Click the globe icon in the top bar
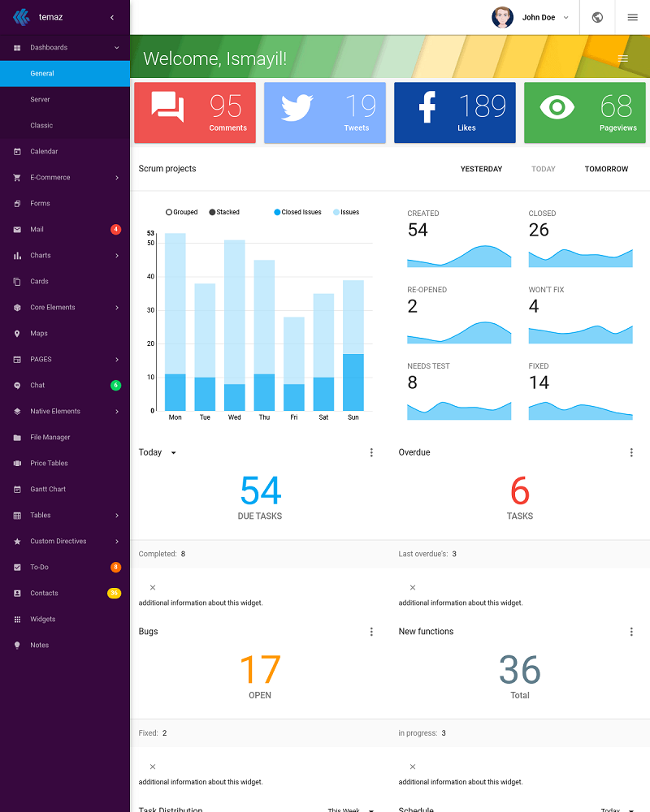 pyautogui.click(x=597, y=17)
